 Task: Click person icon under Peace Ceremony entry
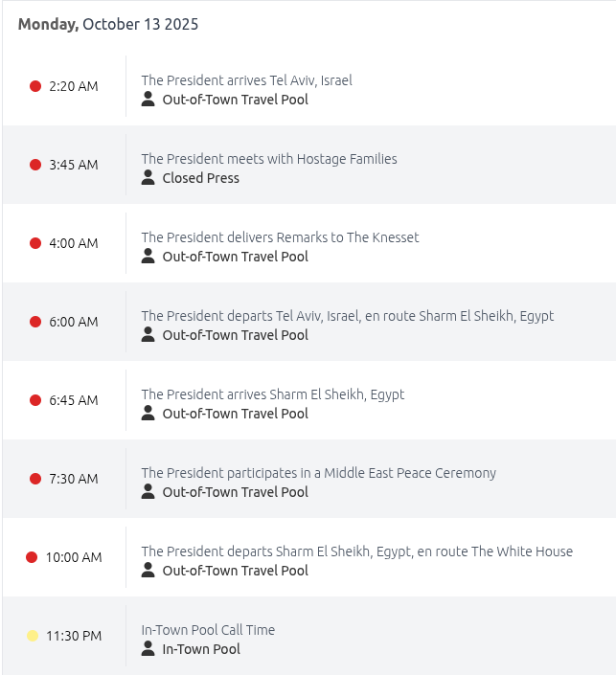point(148,491)
